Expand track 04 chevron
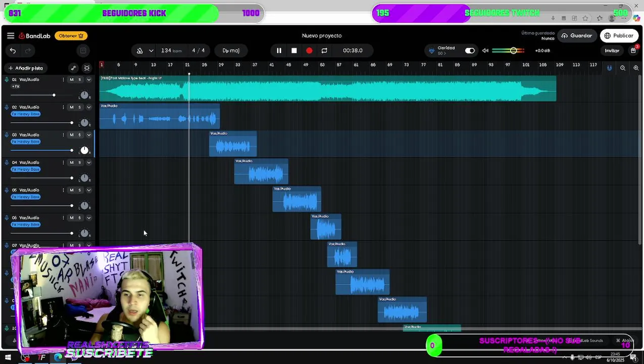 point(89,162)
